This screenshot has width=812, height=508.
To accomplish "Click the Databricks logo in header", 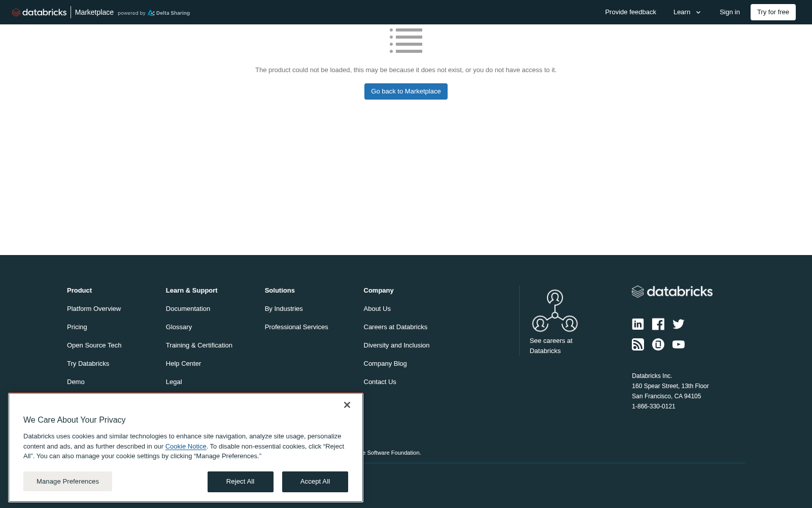I will [x=39, y=12].
